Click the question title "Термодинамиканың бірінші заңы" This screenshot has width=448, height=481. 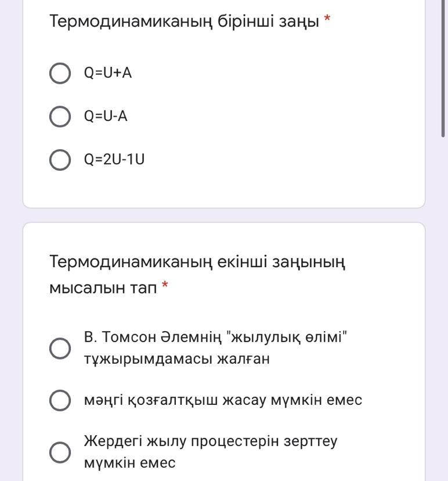(184, 21)
